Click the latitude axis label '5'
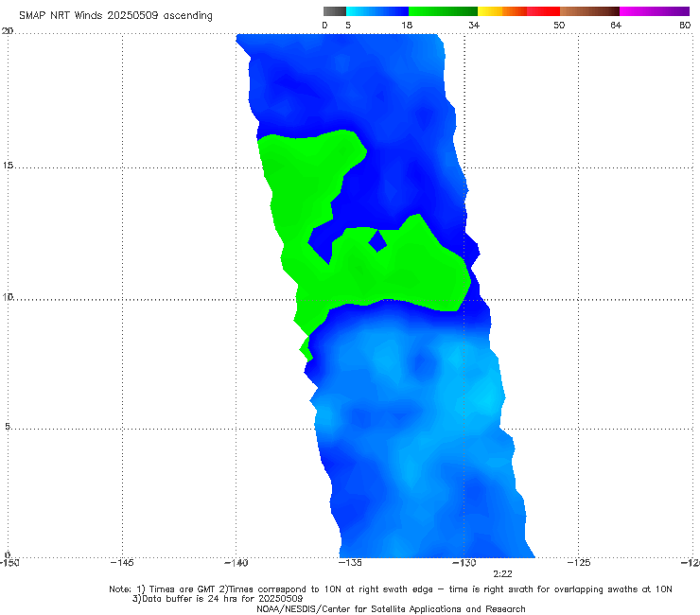Image resolution: width=700 pixels, height=615 pixels. coord(8,427)
